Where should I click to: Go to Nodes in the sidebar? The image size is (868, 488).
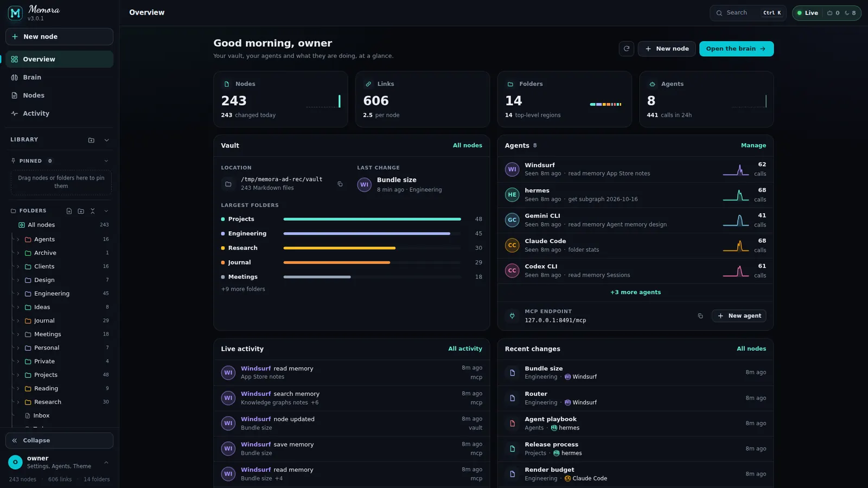pyautogui.click(x=60, y=95)
